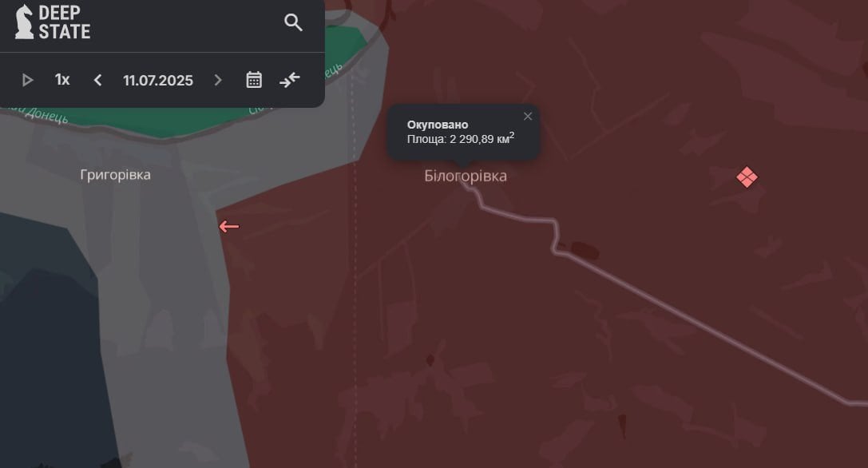Click the dark red marker on road

(x=585, y=250)
